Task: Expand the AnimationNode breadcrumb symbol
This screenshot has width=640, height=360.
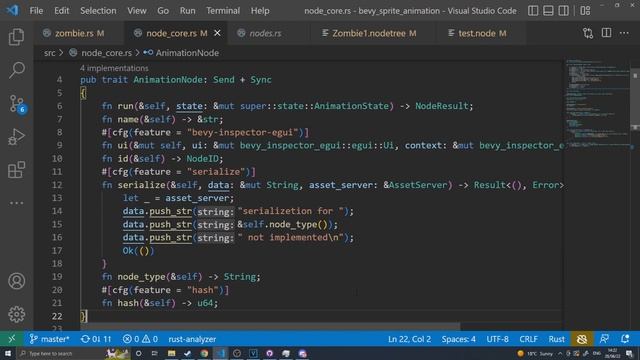Action: point(187,53)
